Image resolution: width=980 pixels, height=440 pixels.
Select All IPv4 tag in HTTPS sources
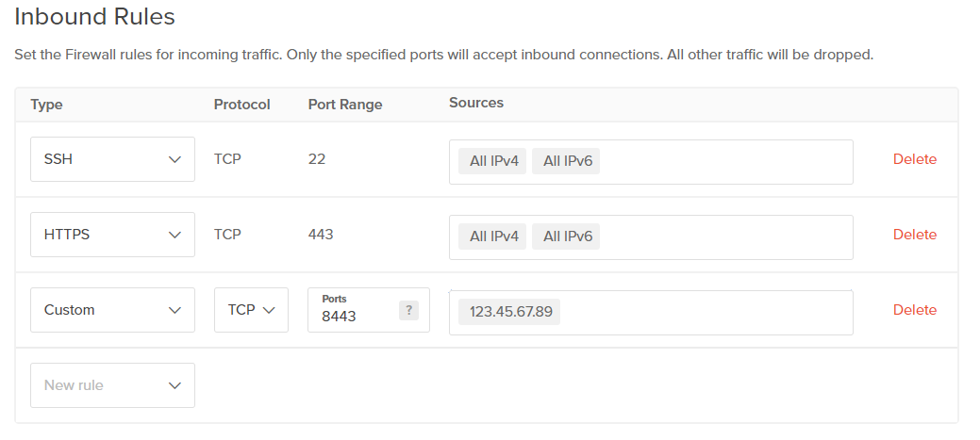[x=494, y=236]
